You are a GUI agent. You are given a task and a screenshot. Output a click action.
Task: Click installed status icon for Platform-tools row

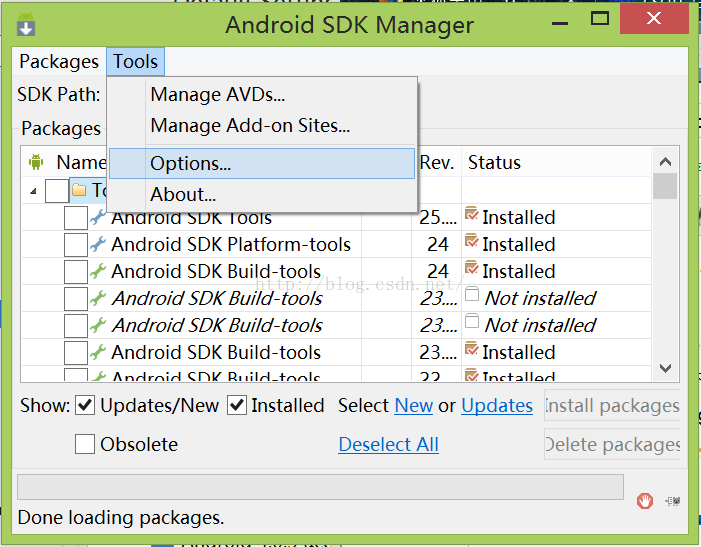(x=472, y=241)
